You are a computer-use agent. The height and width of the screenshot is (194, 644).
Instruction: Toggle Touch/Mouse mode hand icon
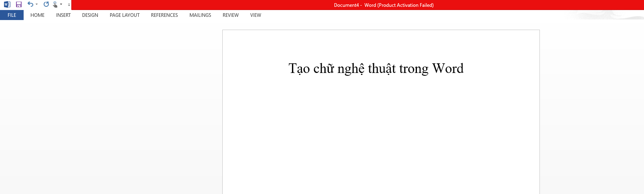click(55, 4)
